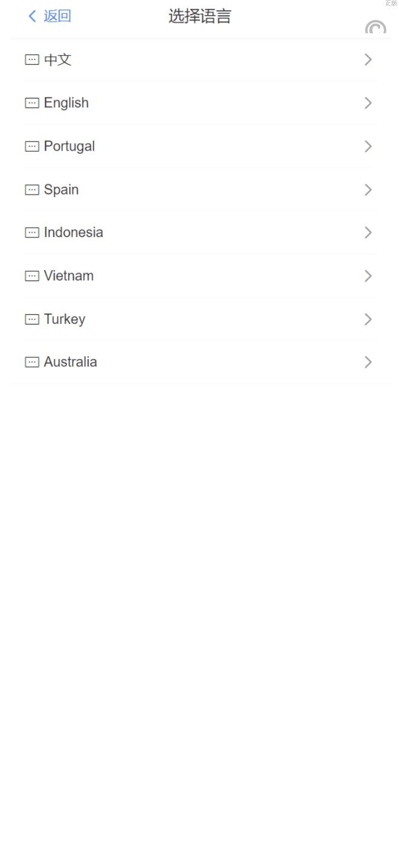Click the keyboard icon beside 中文
Screen dimensions: 399x868
pos(31,60)
